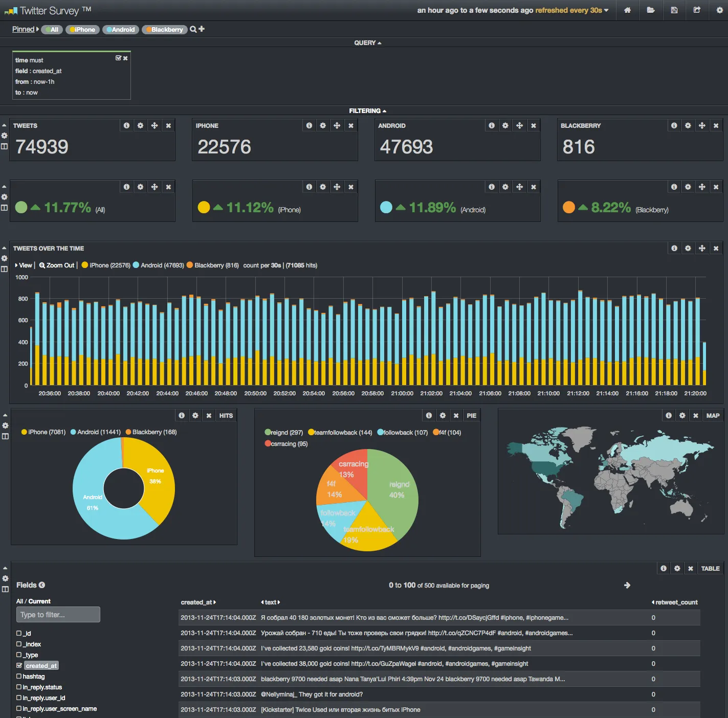This screenshot has height=718, width=728.
Task: Show Current fields in field list
Action: pyautogui.click(x=39, y=601)
